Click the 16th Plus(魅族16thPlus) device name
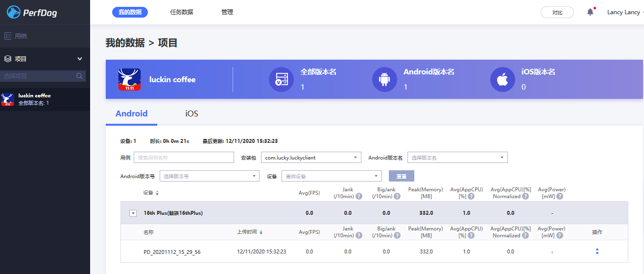This screenshot has height=274, width=644. coord(173,213)
